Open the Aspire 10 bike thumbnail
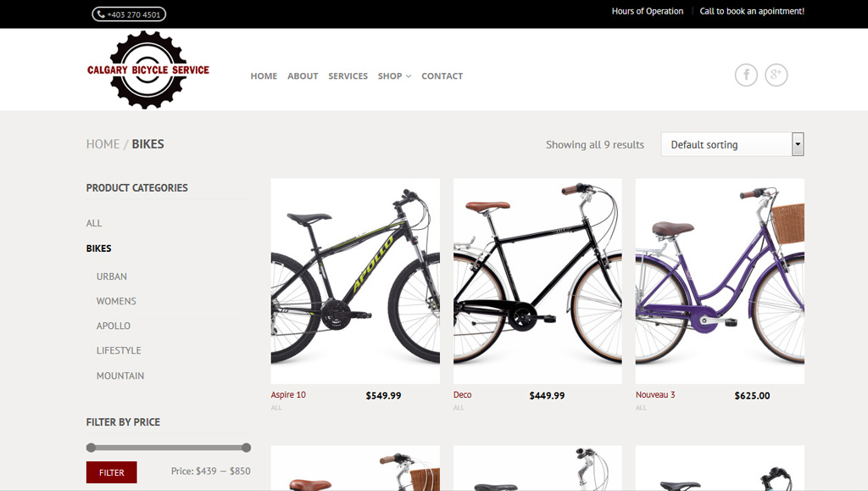This screenshot has width=868, height=491. pos(355,281)
